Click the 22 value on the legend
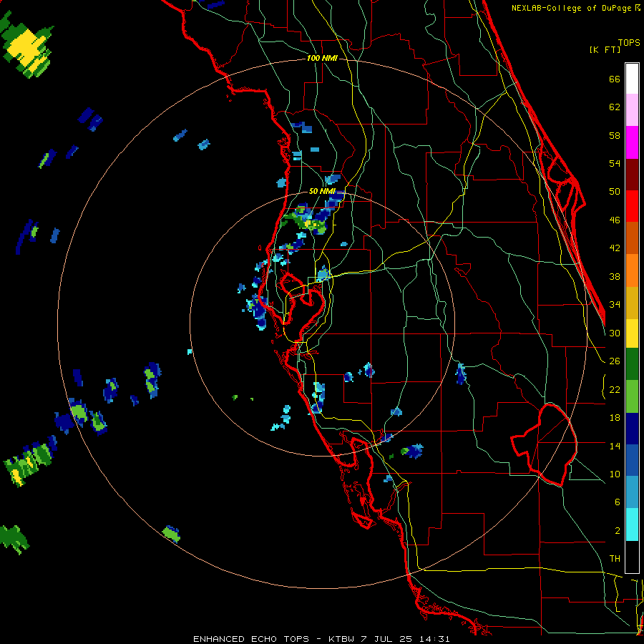The height and width of the screenshot is (644, 644). pyautogui.click(x=615, y=389)
